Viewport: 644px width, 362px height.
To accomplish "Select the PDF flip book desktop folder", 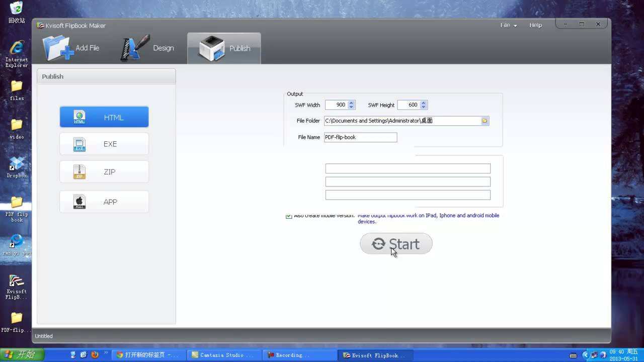I will tap(17, 209).
